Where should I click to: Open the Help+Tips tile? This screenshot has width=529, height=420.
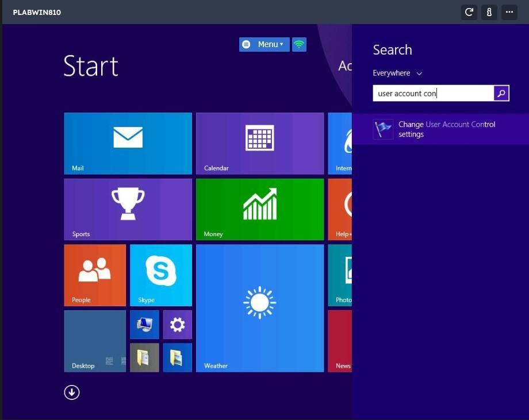click(340, 209)
